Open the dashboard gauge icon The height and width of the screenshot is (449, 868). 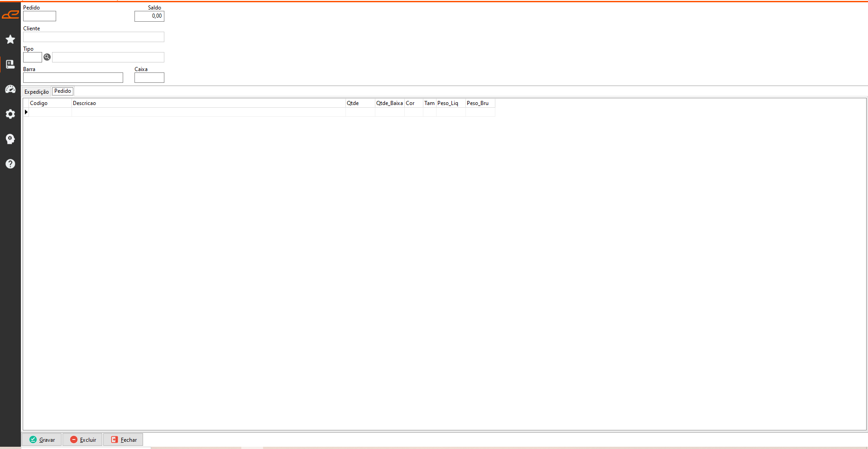[10, 89]
